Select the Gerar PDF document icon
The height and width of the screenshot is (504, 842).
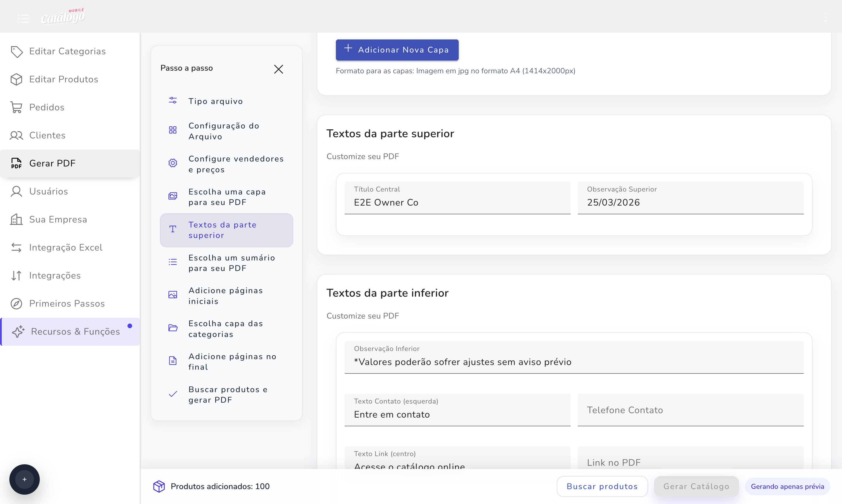point(16,163)
